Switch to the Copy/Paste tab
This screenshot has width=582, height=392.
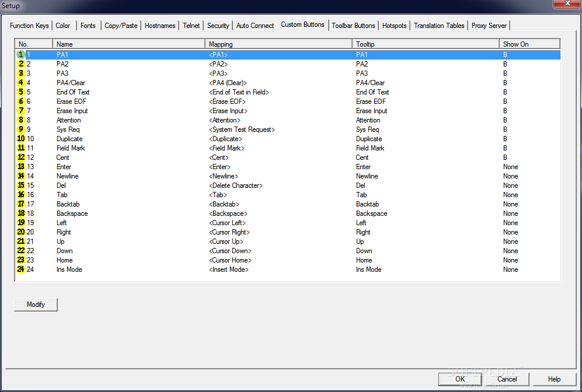[121, 26]
